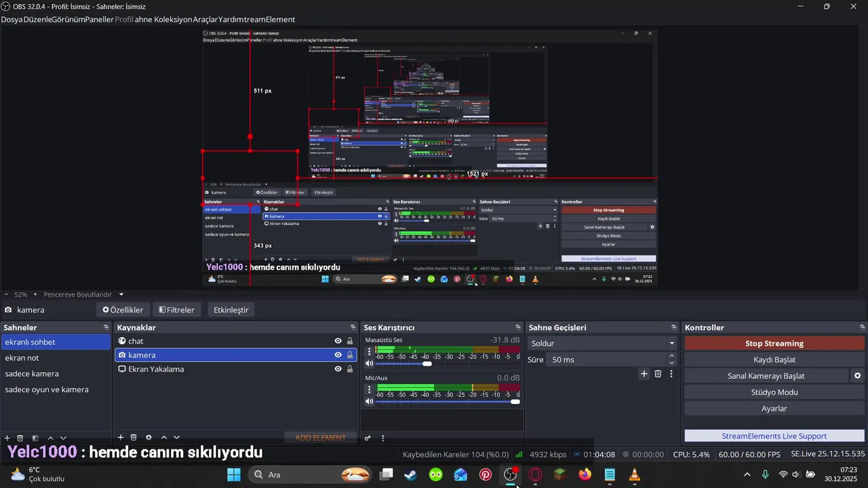Zoom out preview with minus icon
Image resolution: width=868 pixels, height=488 pixels.
[x=6, y=294]
